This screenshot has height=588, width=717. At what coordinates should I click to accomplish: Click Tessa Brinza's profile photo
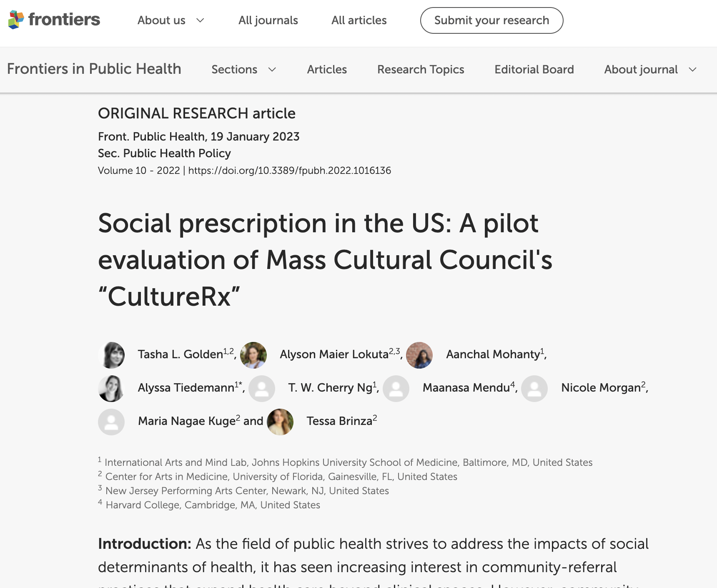coord(280,422)
